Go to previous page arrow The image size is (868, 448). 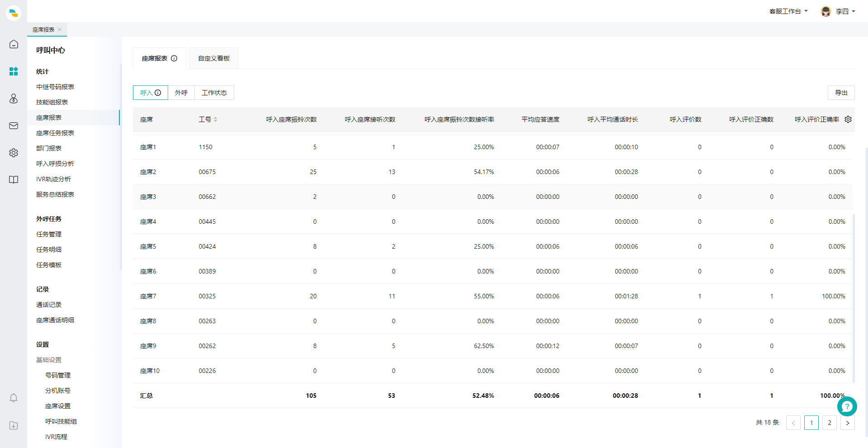(x=793, y=423)
